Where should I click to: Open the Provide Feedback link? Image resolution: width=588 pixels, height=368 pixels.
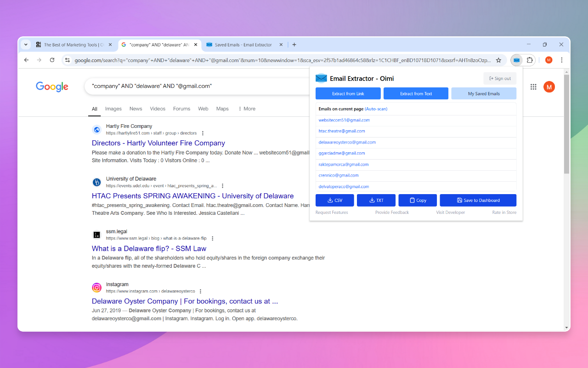tap(392, 213)
